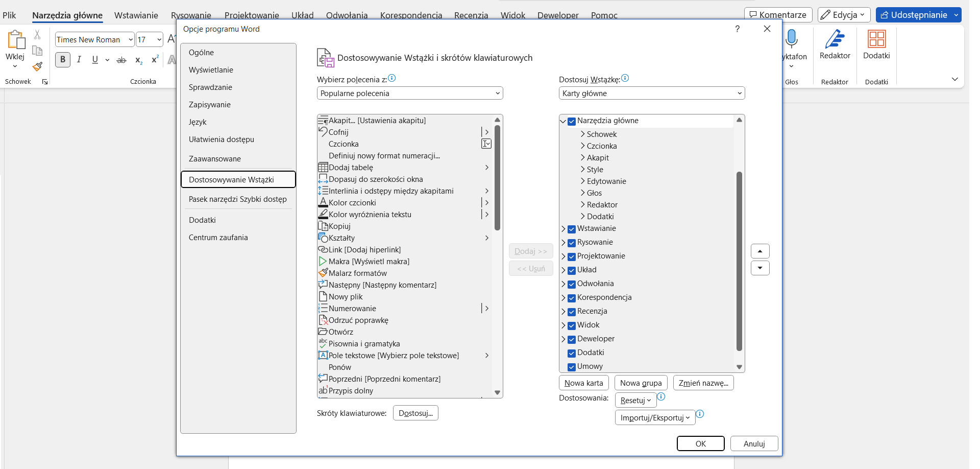Uncheck the Wstawianie tab checkbox

pos(572,229)
